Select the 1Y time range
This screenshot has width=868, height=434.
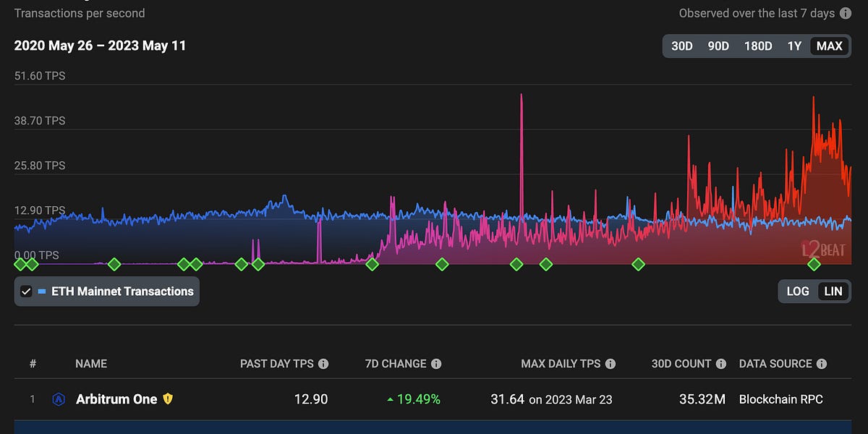794,46
